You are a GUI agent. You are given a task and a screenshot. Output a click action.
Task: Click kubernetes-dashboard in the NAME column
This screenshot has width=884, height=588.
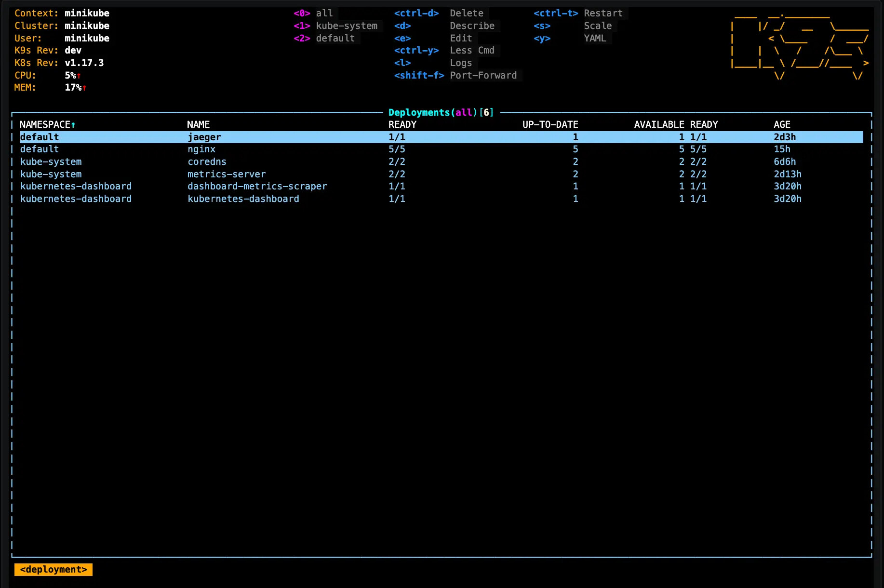(243, 199)
